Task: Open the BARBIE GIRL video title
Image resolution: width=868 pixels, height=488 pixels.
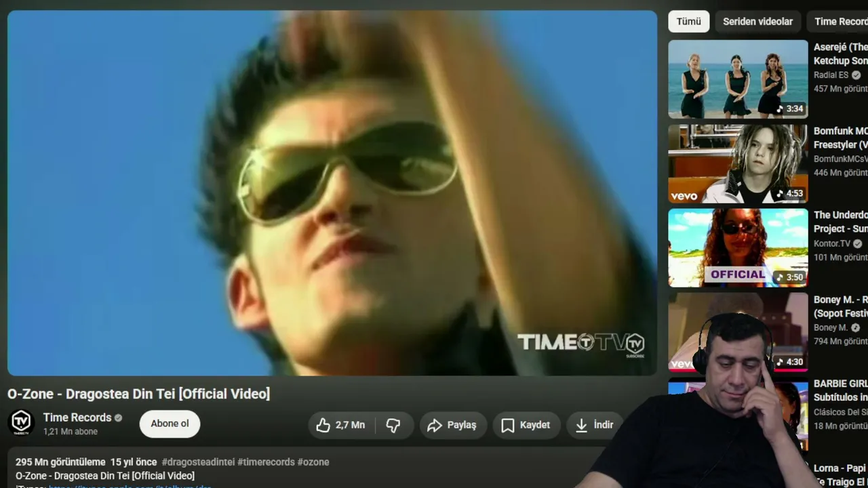Action: 841,390
